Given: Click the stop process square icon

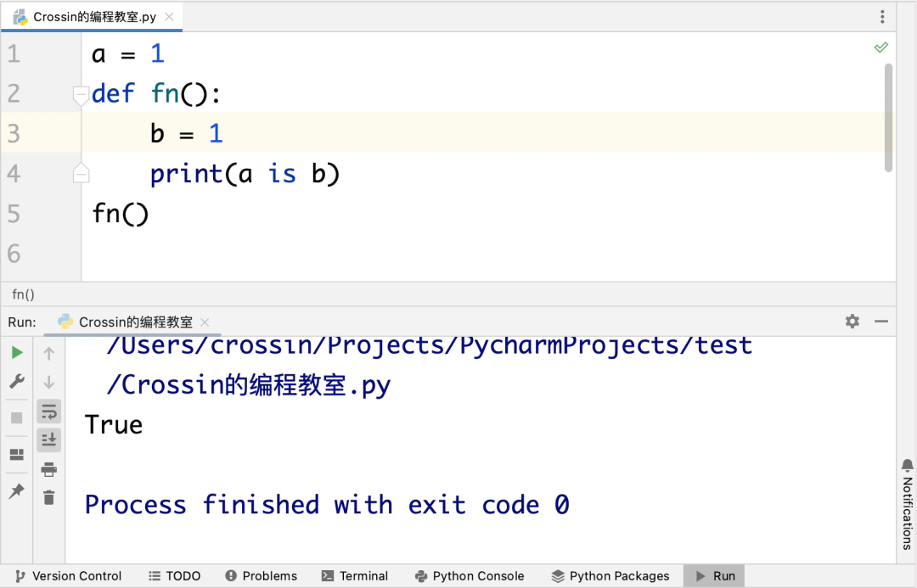Looking at the screenshot, I should (16, 418).
